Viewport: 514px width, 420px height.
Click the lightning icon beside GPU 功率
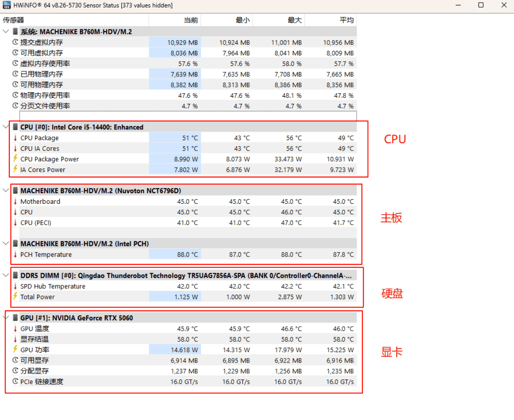(x=15, y=349)
